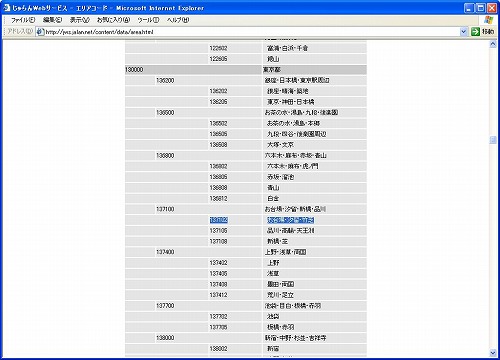This screenshot has height=360, width=500.
Task: Click 板橋・赤羽 area name
Action: [280, 327]
